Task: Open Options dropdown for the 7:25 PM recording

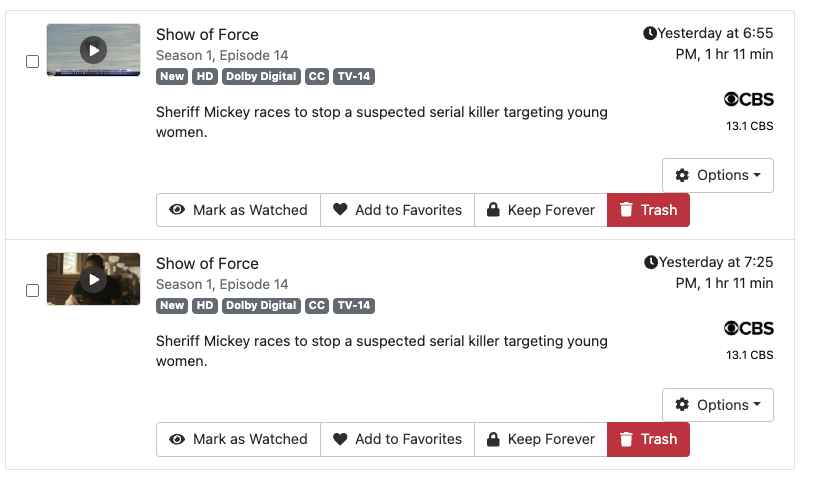Action: 717,405
